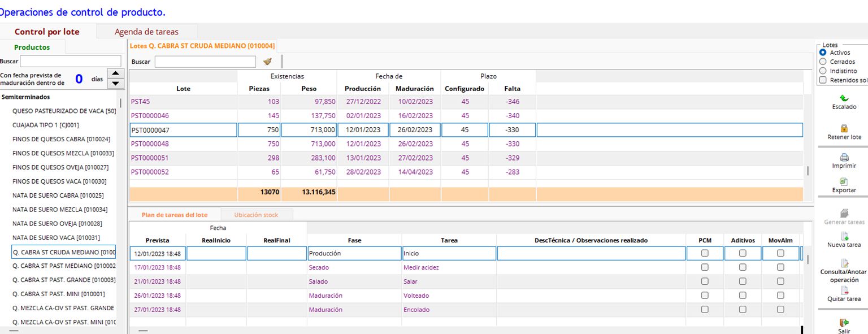Click the Buscar field in Productos panel

[x=71, y=61]
